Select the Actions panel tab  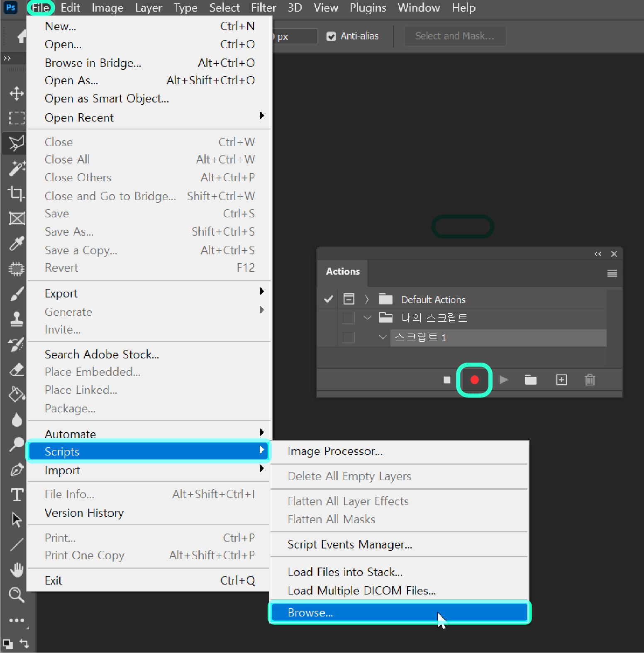(343, 271)
